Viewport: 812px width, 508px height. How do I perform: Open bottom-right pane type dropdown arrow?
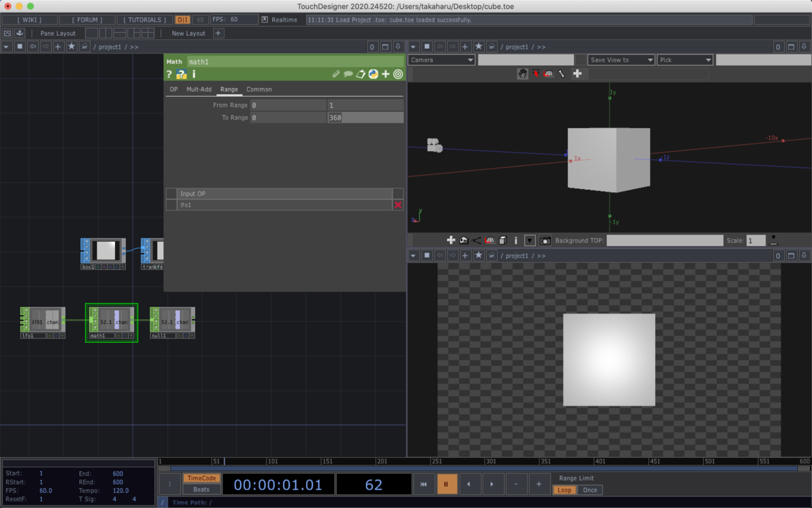click(413, 255)
